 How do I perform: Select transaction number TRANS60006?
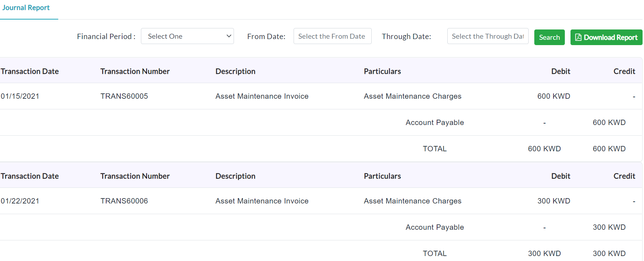124,201
